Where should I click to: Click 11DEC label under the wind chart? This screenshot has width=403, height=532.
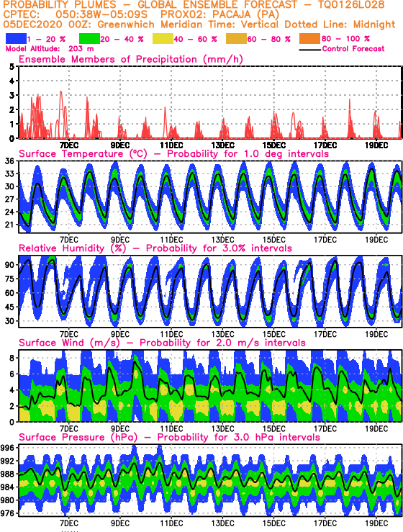pyautogui.click(x=171, y=429)
